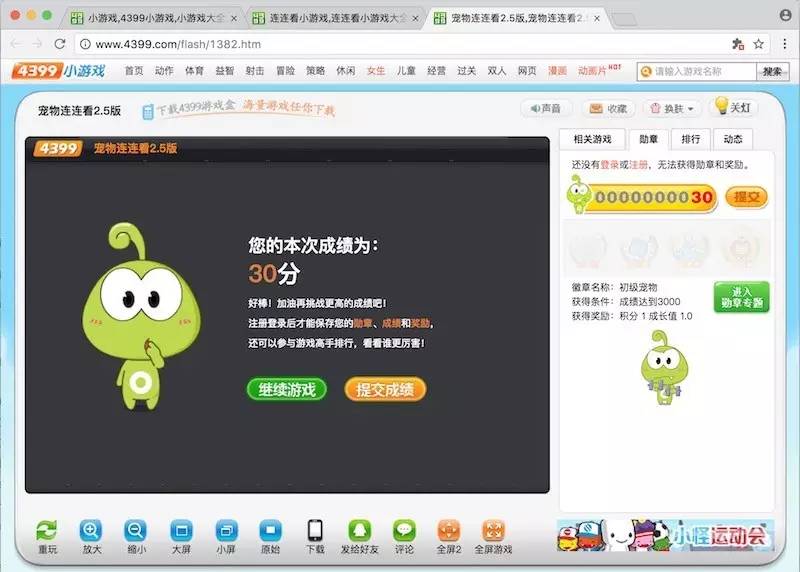The width and height of the screenshot is (800, 572).
Task: Click the small monster badge mascot
Action: point(664,367)
